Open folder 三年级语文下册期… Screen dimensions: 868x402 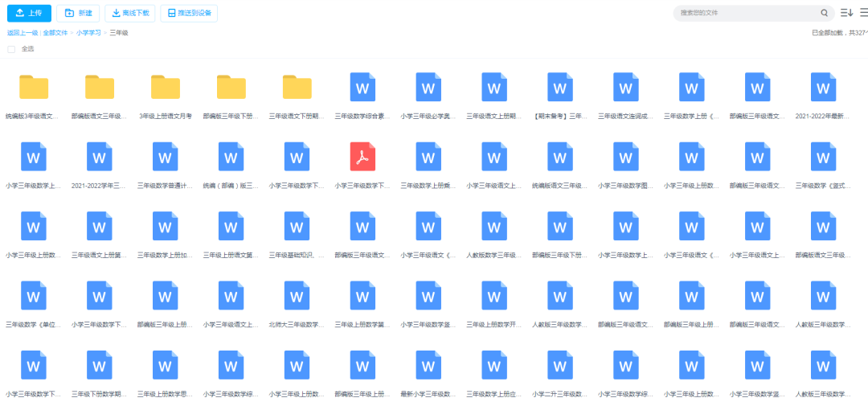tap(297, 87)
